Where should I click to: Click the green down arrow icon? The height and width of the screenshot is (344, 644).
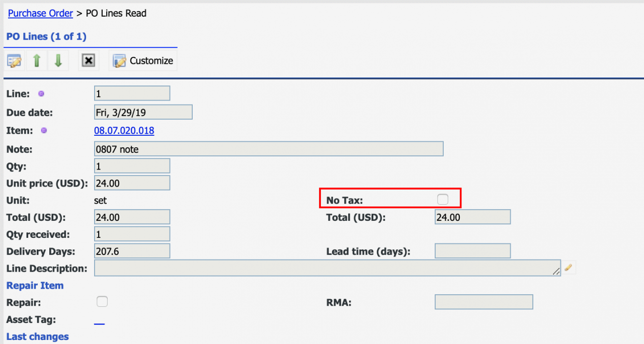click(x=58, y=61)
